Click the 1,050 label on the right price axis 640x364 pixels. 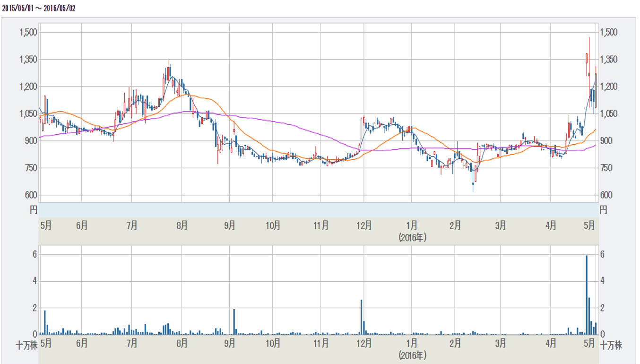point(609,114)
